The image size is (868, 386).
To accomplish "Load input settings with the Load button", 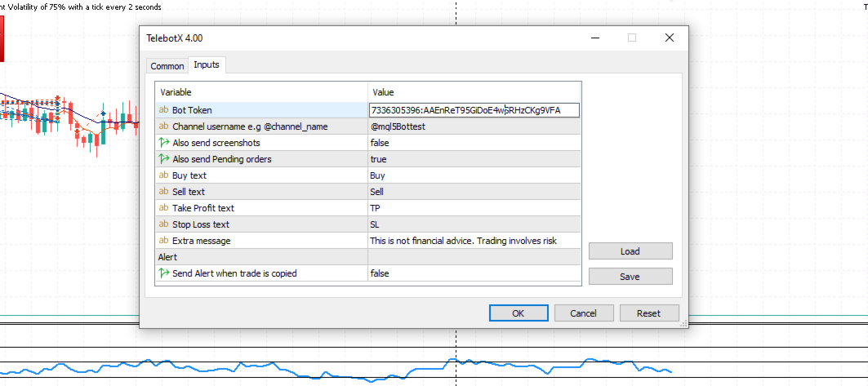I will point(630,251).
